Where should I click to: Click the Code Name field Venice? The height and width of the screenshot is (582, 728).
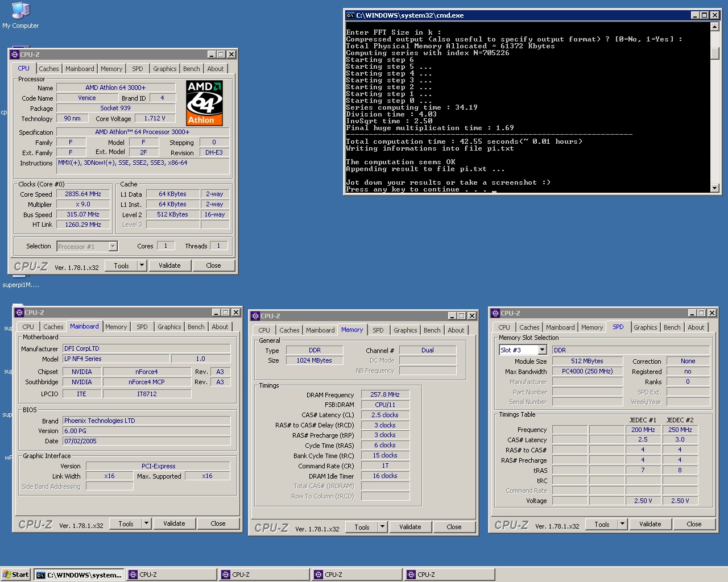(x=87, y=98)
